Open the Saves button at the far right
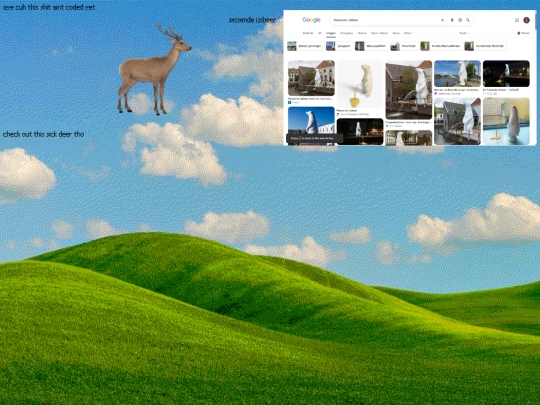The height and width of the screenshot is (405, 540). tap(523, 33)
